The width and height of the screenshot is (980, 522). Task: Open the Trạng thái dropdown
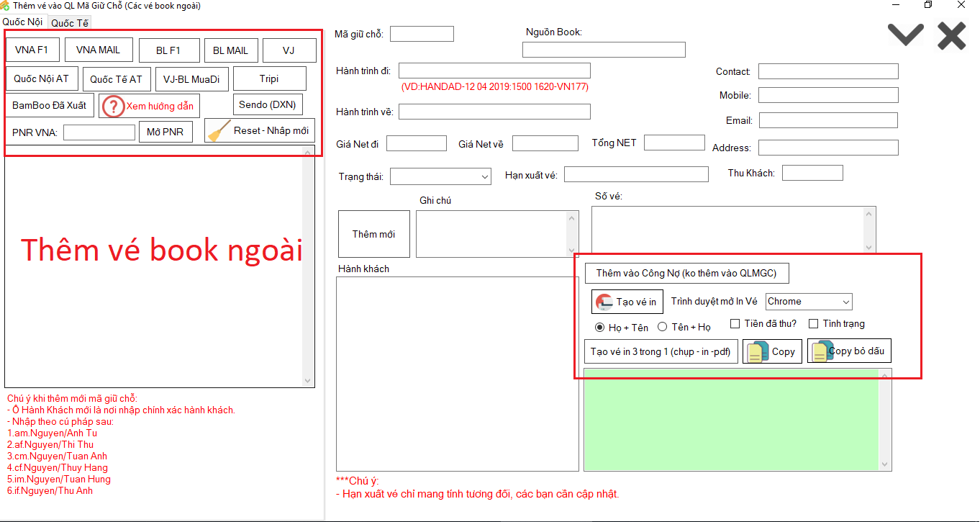click(x=440, y=176)
